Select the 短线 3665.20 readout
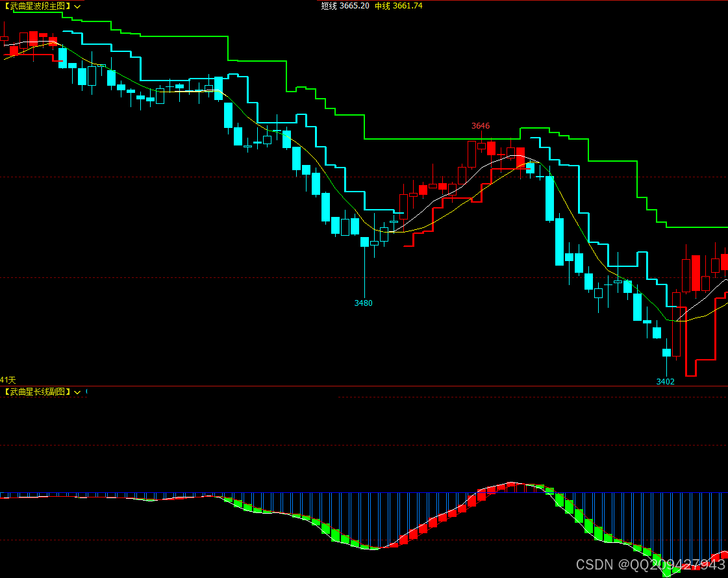 tap(345, 6)
